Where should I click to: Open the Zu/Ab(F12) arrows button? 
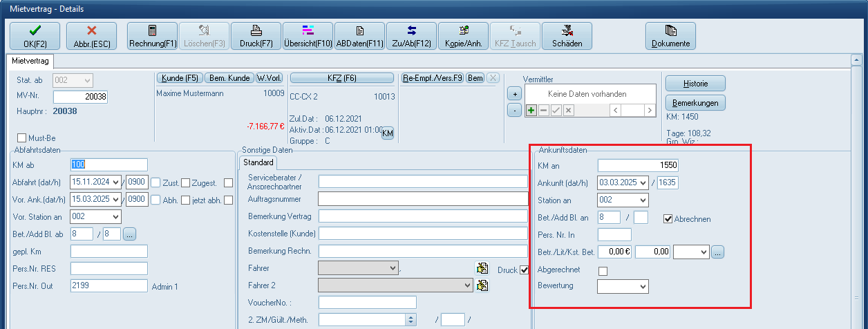pos(411,36)
